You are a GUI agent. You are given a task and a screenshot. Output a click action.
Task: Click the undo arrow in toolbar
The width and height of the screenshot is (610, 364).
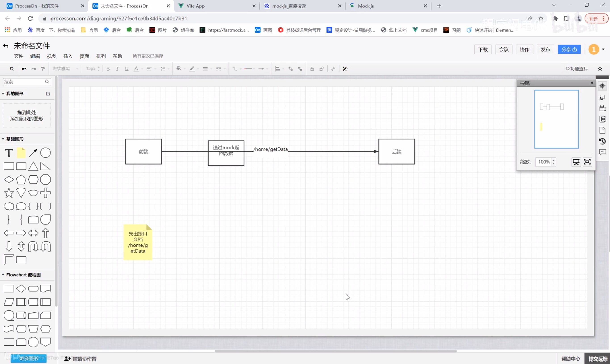pos(24,69)
